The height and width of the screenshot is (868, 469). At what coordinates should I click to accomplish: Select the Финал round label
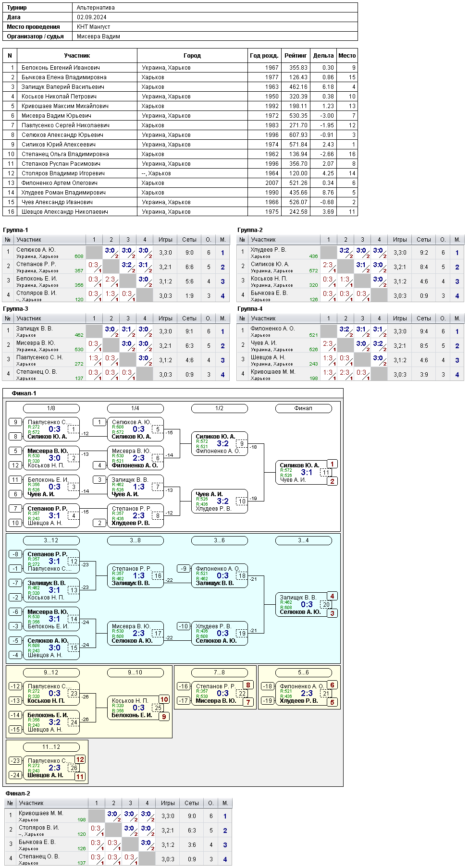304,408
